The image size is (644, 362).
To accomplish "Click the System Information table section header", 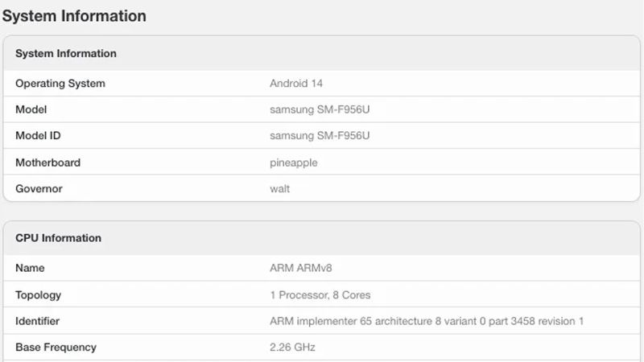I will [66, 54].
